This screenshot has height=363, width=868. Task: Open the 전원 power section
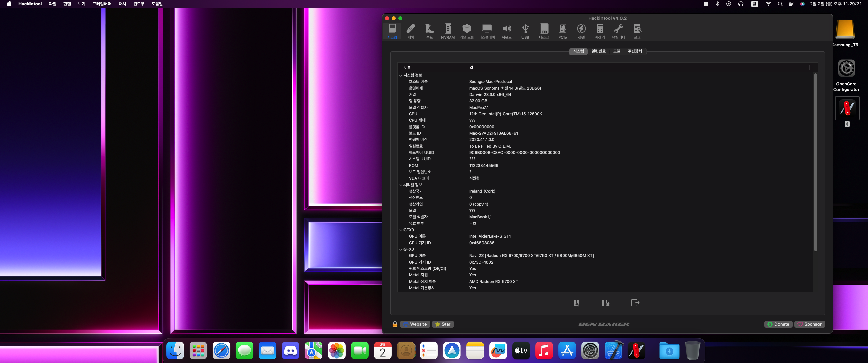[x=581, y=31]
